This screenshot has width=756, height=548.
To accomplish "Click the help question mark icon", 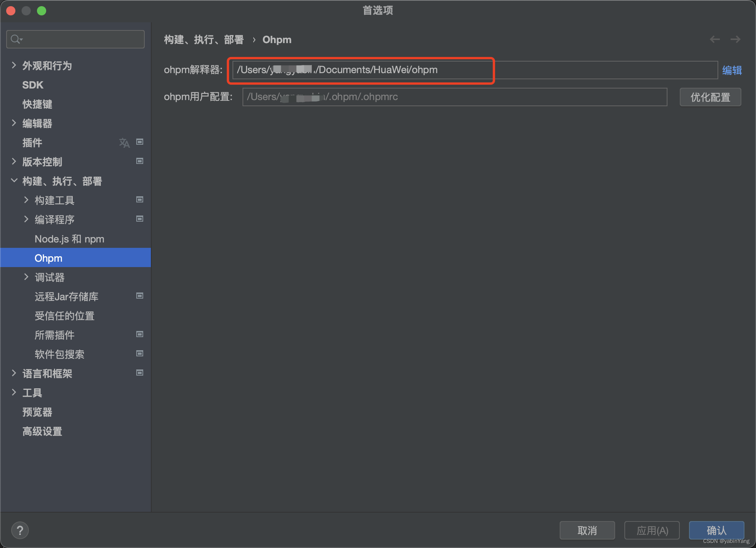I will (x=20, y=530).
